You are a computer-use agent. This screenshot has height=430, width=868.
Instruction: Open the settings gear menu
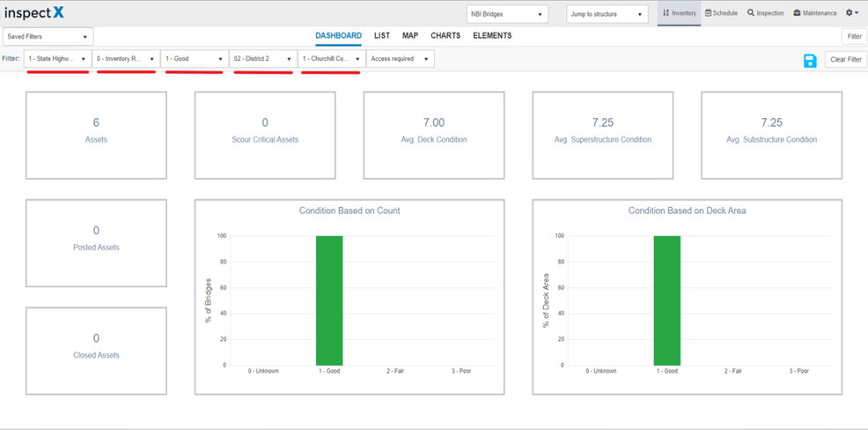852,12
